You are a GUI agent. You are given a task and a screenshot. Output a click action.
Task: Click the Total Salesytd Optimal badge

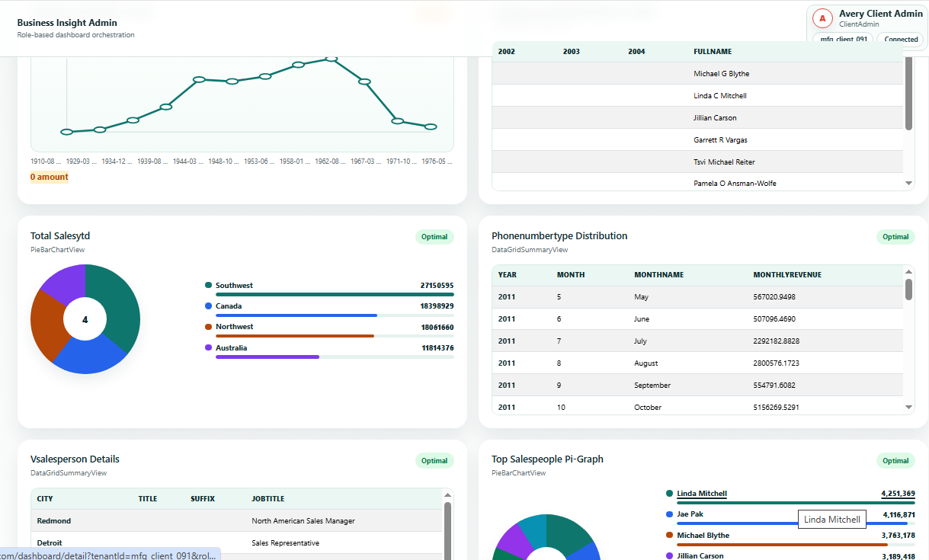[434, 237]
